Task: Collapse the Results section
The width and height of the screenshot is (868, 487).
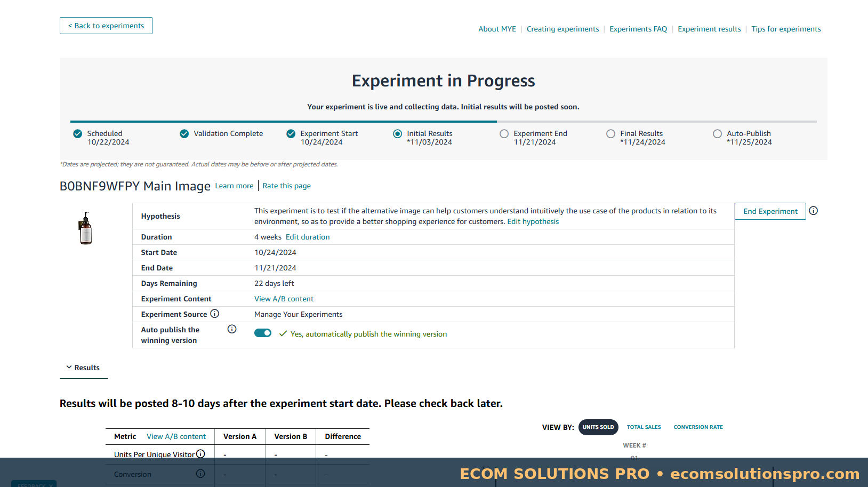Action: (83, 368)
